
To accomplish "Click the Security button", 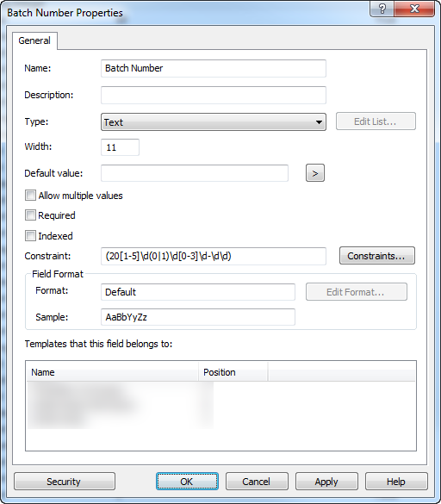I will (x=65, y=482).
